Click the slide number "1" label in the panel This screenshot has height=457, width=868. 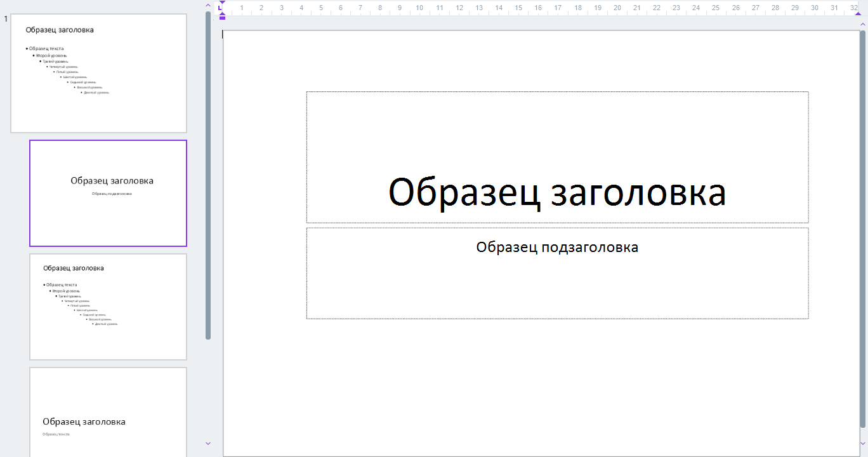(x=5, y=18)
